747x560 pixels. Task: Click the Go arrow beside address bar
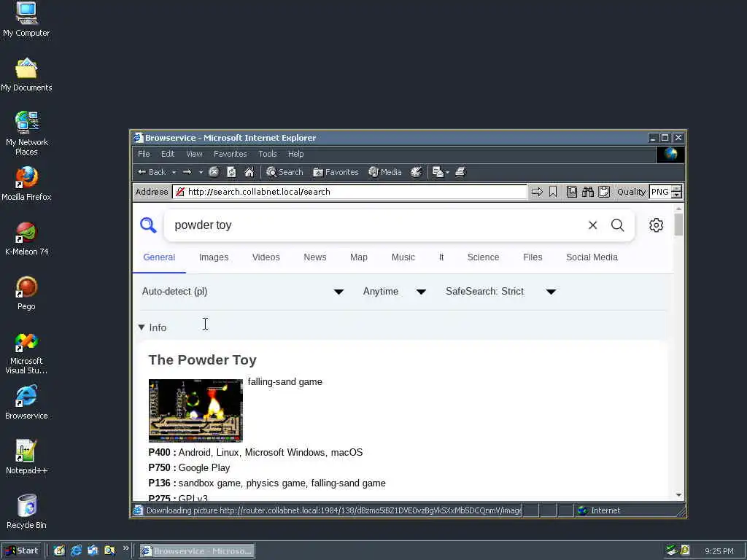537,192
